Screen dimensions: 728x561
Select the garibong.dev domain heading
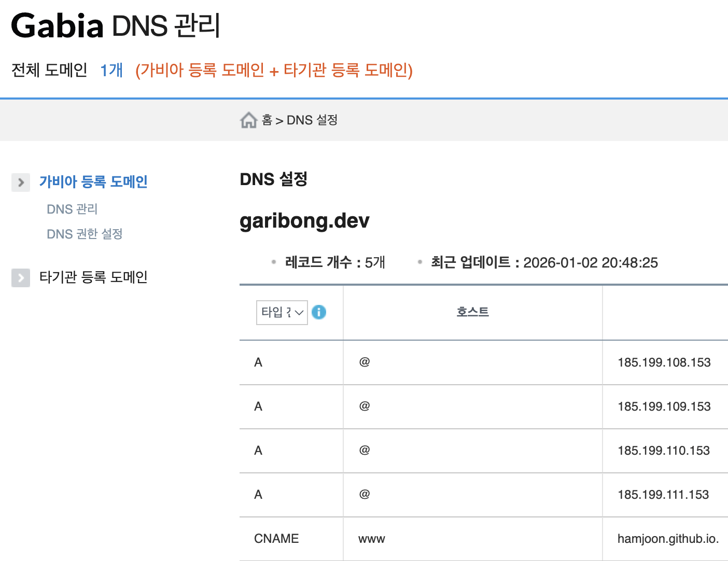pos(304,221)
